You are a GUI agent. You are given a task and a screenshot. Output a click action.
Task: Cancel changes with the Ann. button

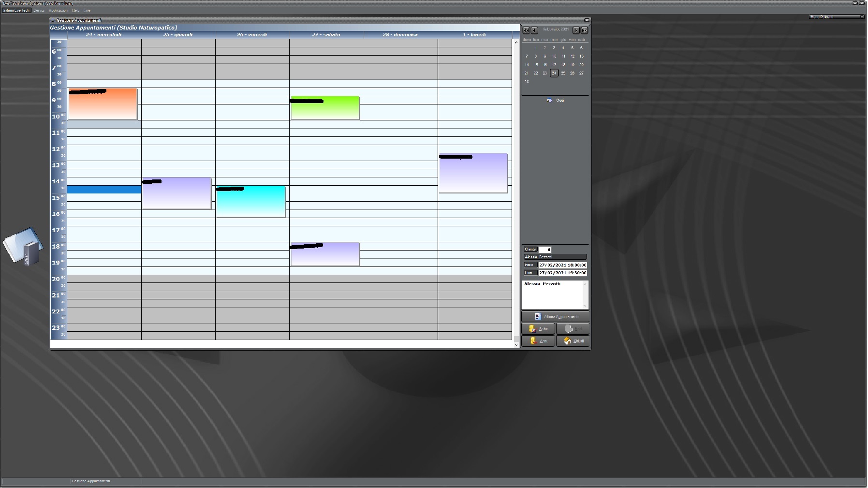click(x=538, y=341)
